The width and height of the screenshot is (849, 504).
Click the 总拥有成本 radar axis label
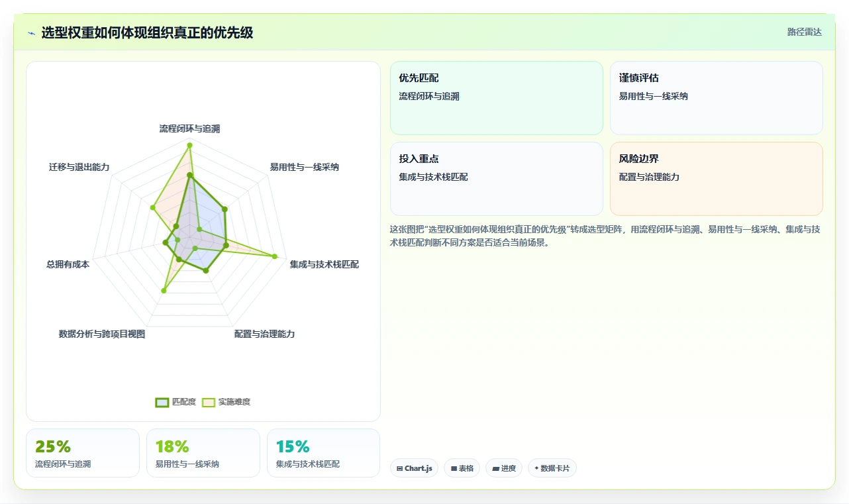68,264
